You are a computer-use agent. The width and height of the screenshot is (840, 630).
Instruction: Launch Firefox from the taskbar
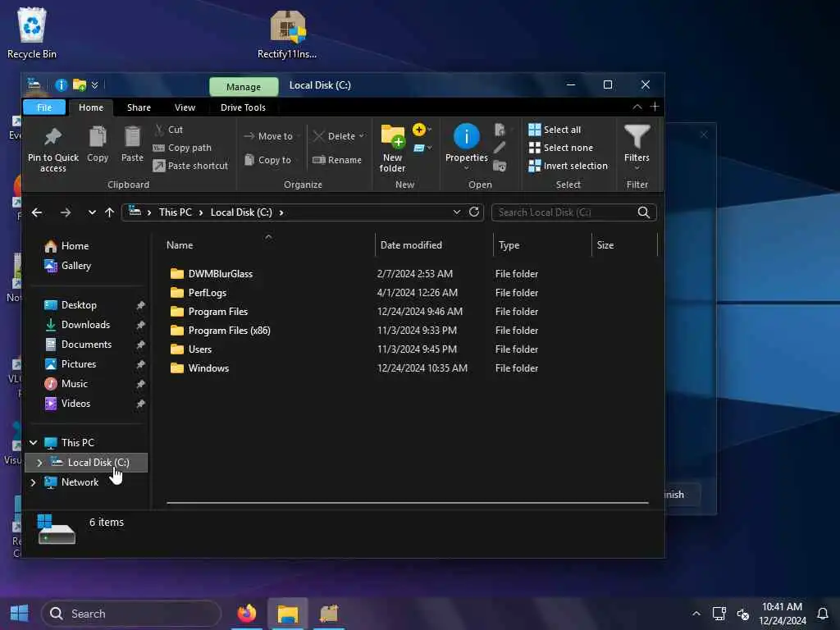[x=246, y=613]
